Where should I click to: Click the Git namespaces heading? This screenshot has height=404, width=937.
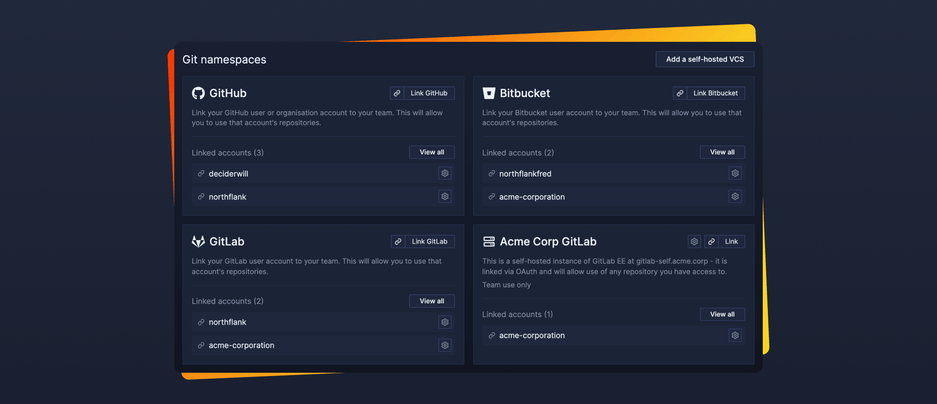click(224, 60)
